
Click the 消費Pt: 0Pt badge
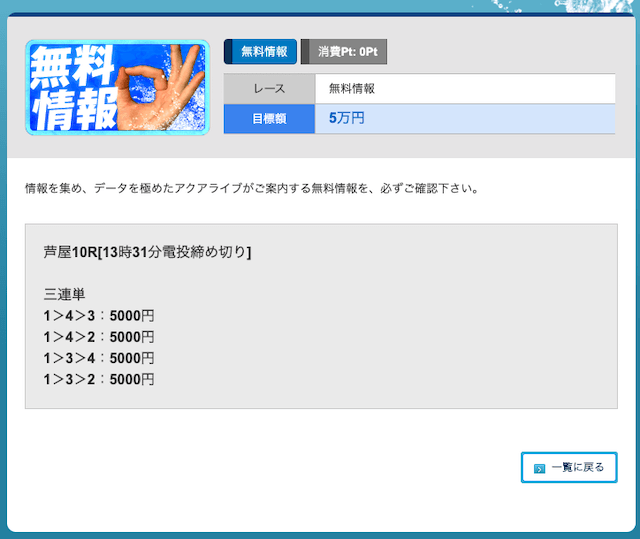[x=344, y=52]
